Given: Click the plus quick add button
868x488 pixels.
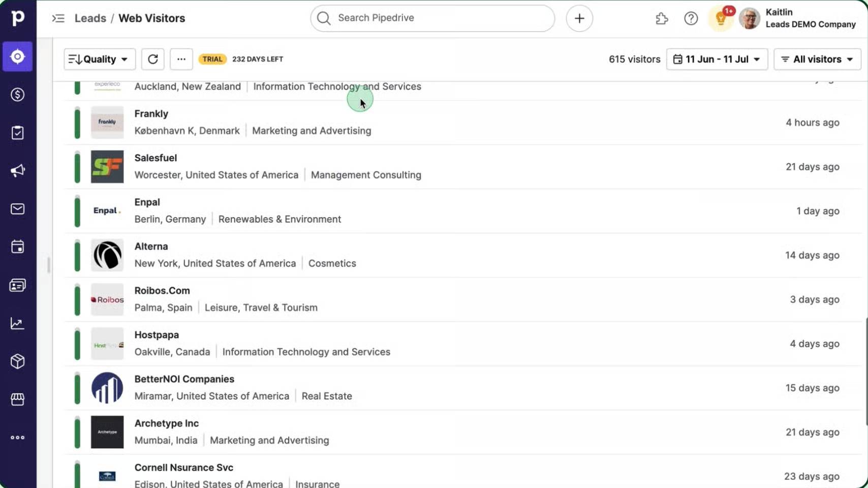Looking at the screenshot, I should click(x=579, y=18).
